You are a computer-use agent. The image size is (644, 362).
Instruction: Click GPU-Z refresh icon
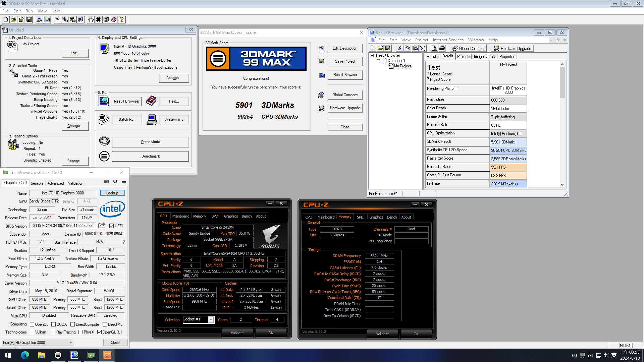115,181
